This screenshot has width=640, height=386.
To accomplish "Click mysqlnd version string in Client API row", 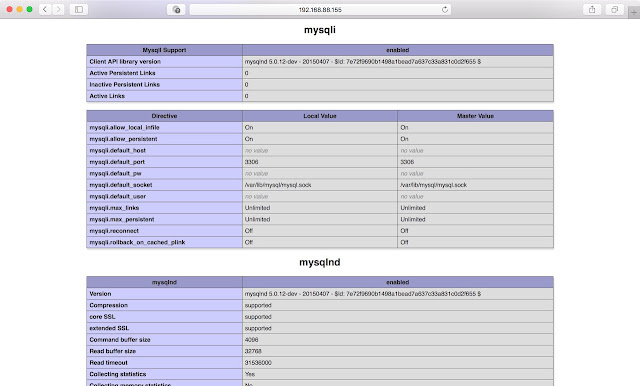I will tap(363, 62).
